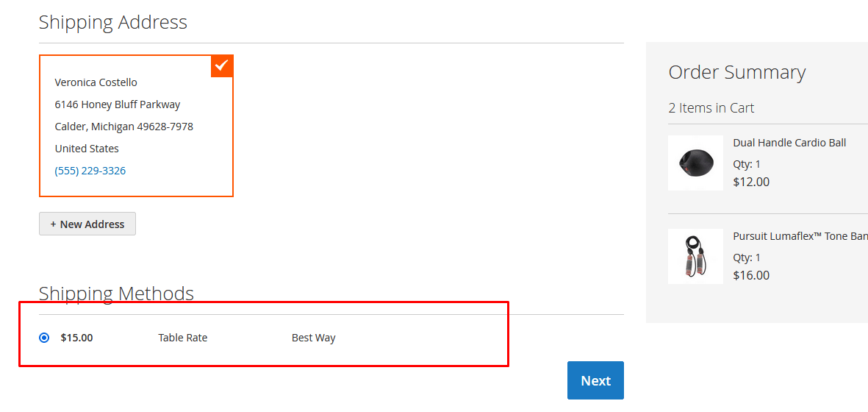Click the Pursuit Lumaflex Tone Band name
Viewport: 868px width, 412px height.
(x=800, y=236)
